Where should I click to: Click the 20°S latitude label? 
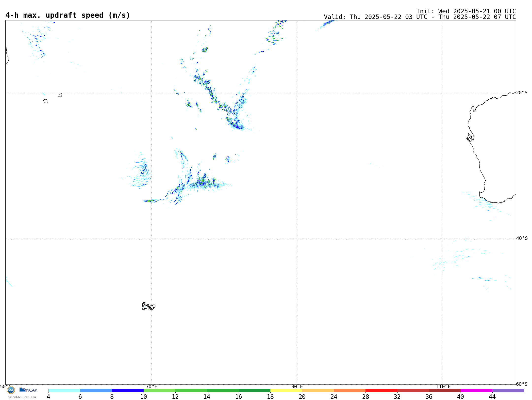pos(522,93)
